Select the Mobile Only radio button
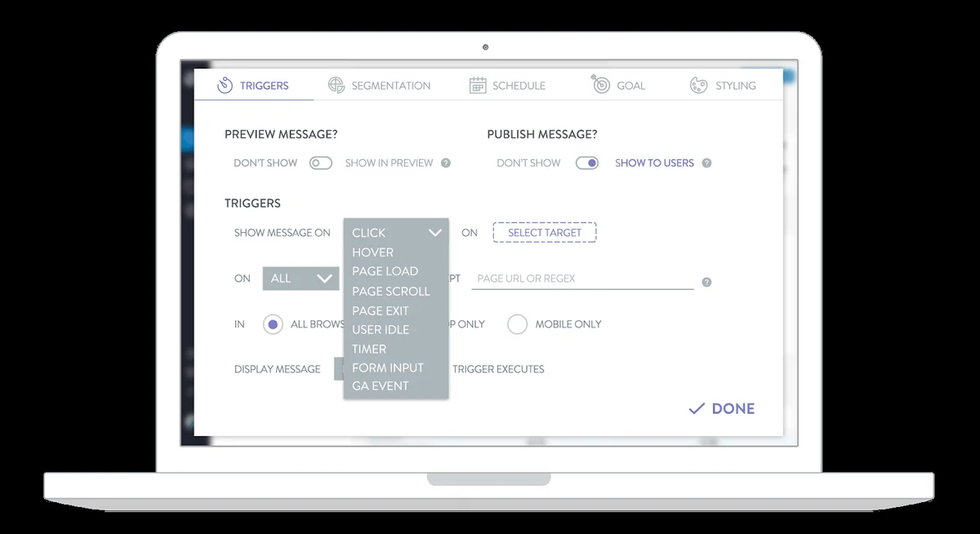The height and width of the screenshot is (534, 980). (517, 324)
